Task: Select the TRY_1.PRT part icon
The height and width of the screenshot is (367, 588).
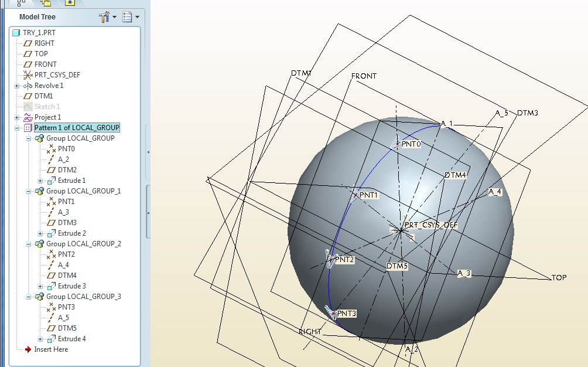Action: coord(16,33)
